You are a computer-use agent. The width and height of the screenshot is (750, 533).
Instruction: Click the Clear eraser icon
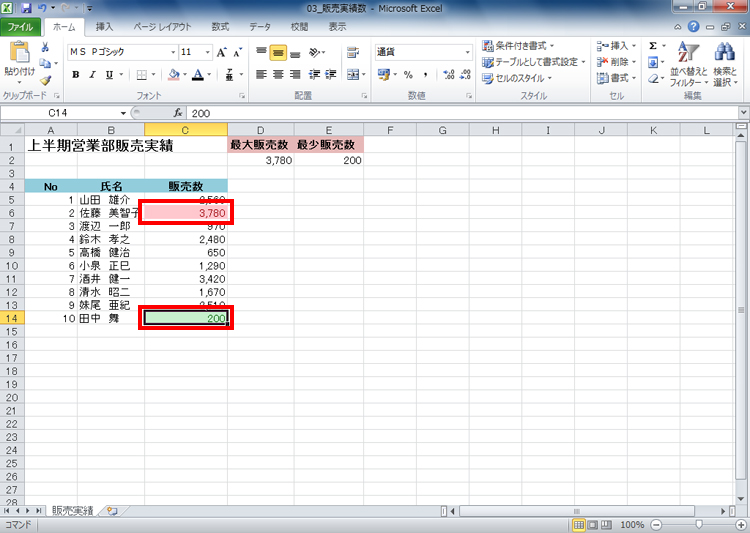click(x=653, y=78)
